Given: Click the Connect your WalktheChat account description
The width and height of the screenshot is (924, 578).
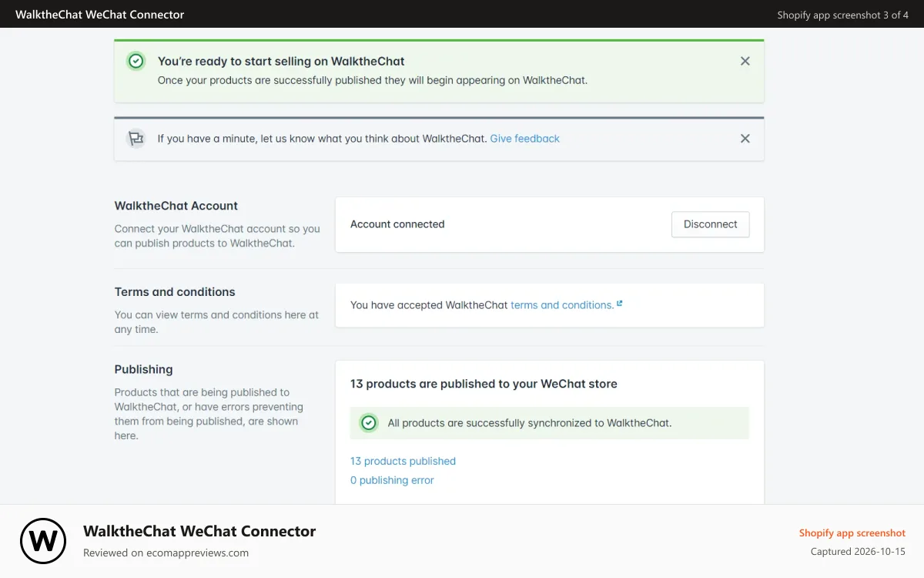Looking at the screenshot, I should click(217, 236).
